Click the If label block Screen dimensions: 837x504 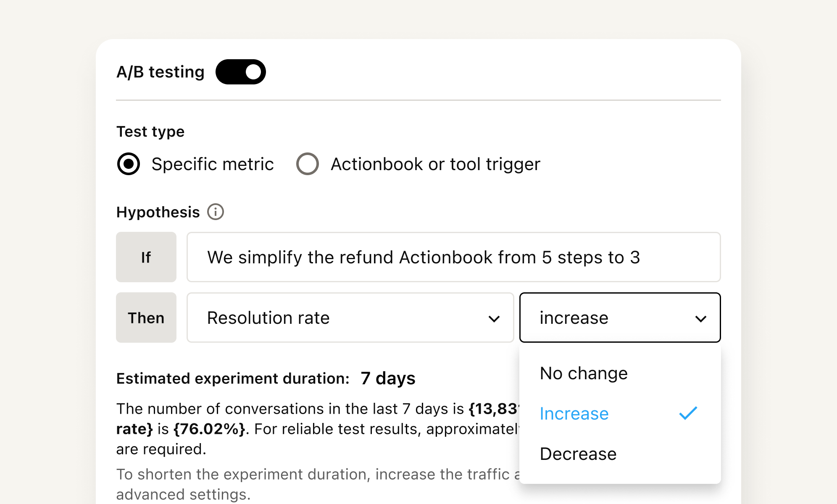coord(146,257)
